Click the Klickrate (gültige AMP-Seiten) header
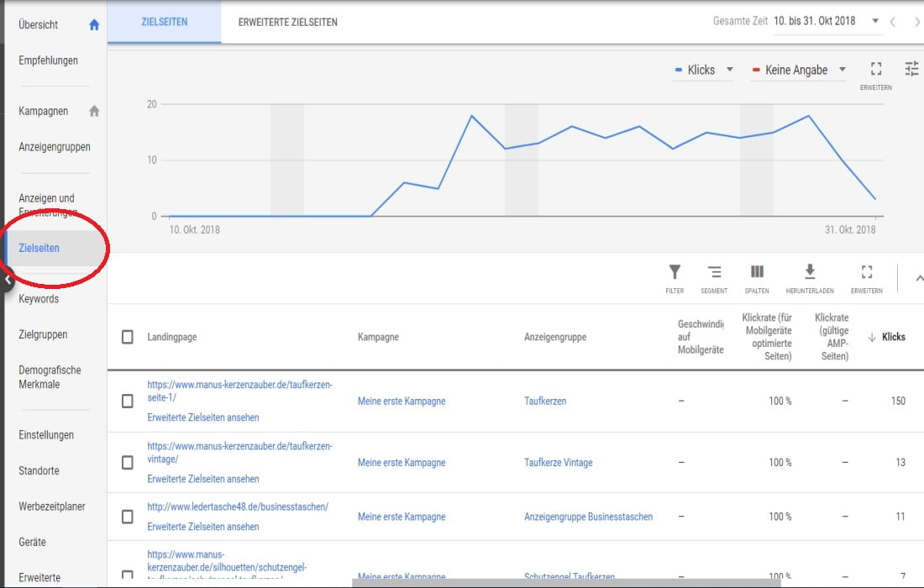This screenshot has height=588, width=924. click(832, 337)
